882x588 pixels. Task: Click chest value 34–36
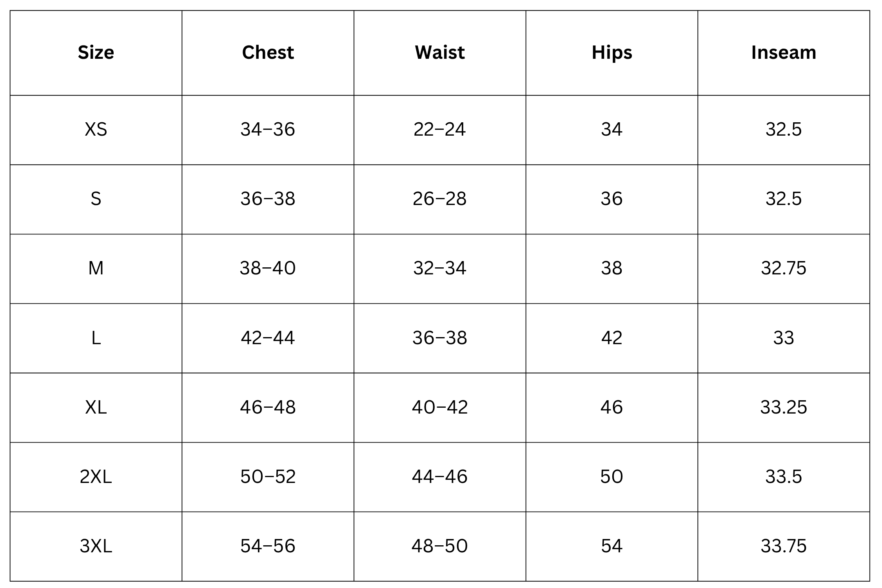tap(268, 129)
